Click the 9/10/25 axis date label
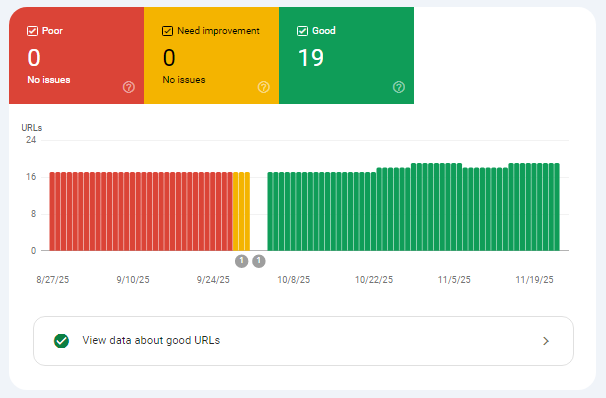This screenshot has height=398, width=606. [x=133, y=280]
